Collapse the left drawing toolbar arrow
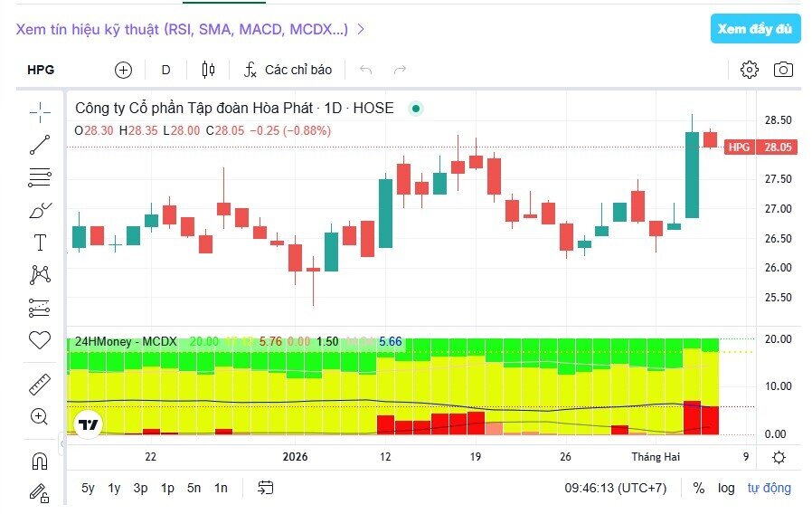 (62, 444)
